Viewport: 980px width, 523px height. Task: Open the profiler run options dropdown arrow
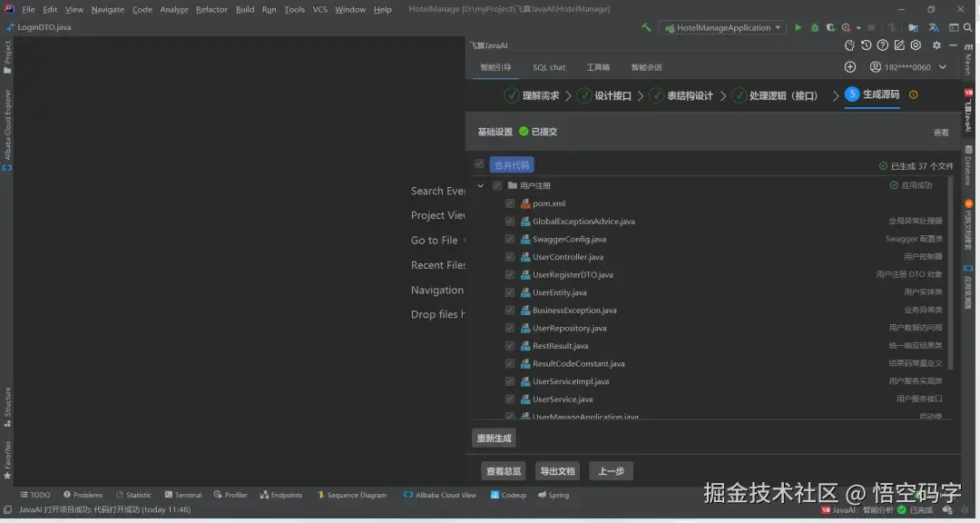[x=858, y=28]
